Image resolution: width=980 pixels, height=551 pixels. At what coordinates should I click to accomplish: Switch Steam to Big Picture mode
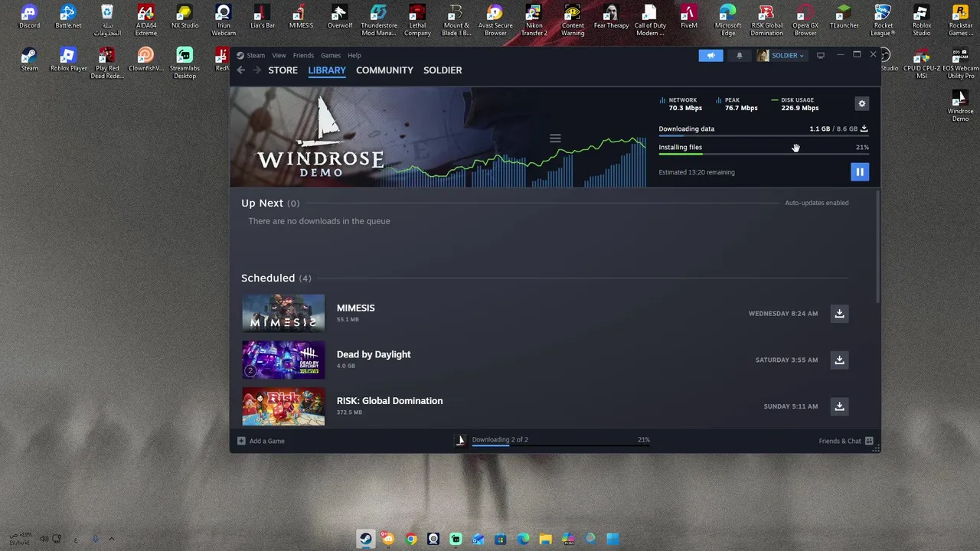tap(821, 55)
